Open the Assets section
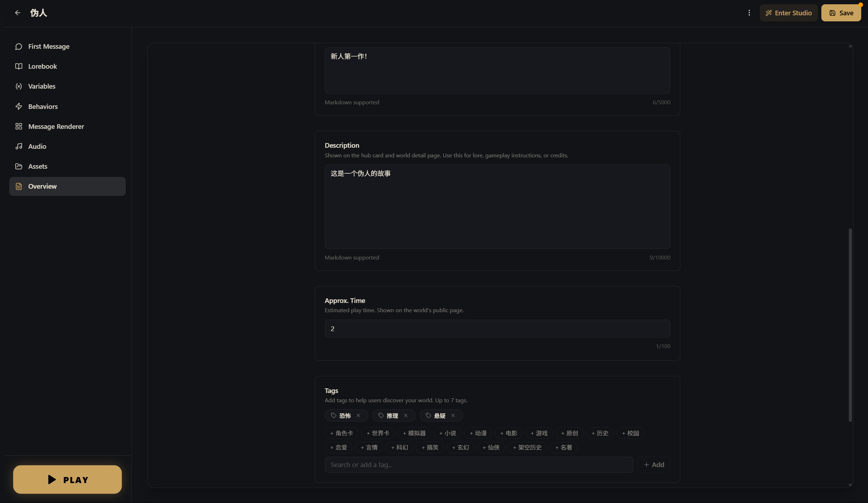The height and width of the screenshot is (503, 868). (37, 166)
